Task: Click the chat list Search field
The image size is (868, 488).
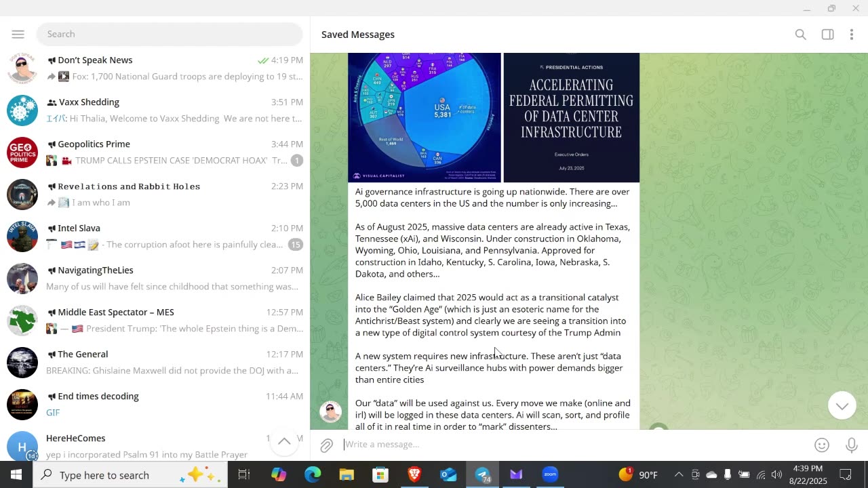Action: [170, 34]
